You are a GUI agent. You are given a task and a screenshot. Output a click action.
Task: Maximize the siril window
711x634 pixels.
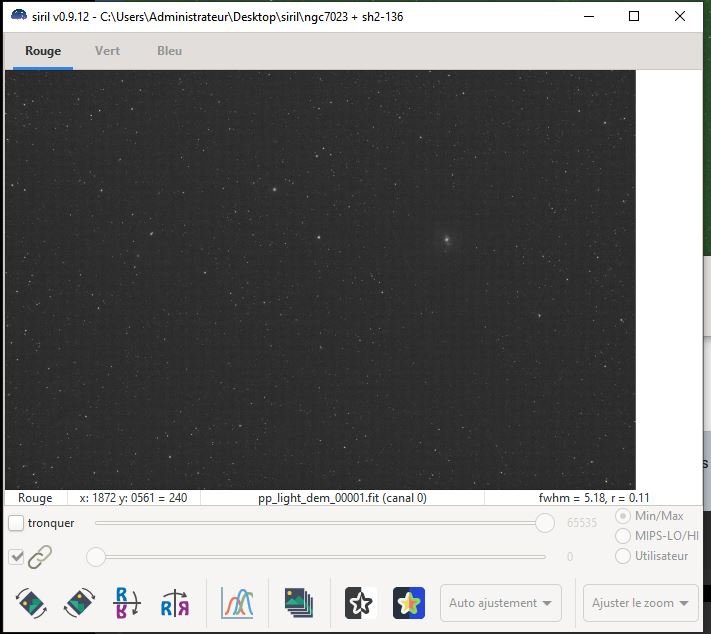point(634,16)
